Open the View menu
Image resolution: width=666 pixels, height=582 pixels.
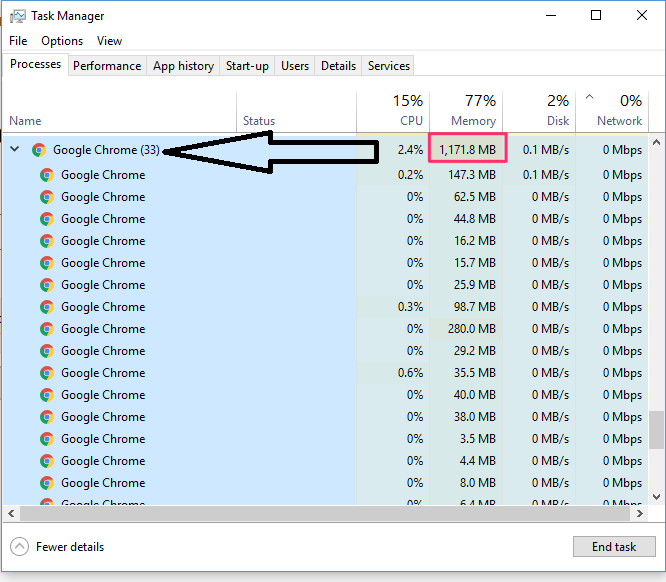(x=109, y=41)
